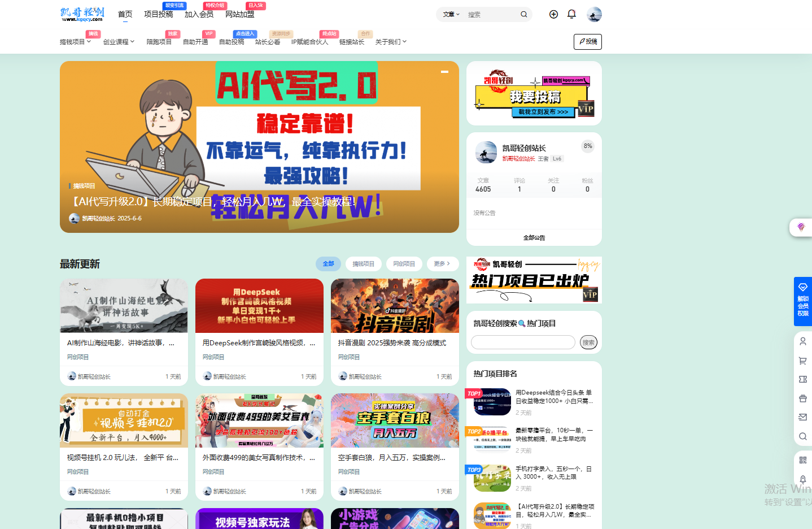
Task: Open the user profile icon in right sidebar
Action: click(803, 341)
